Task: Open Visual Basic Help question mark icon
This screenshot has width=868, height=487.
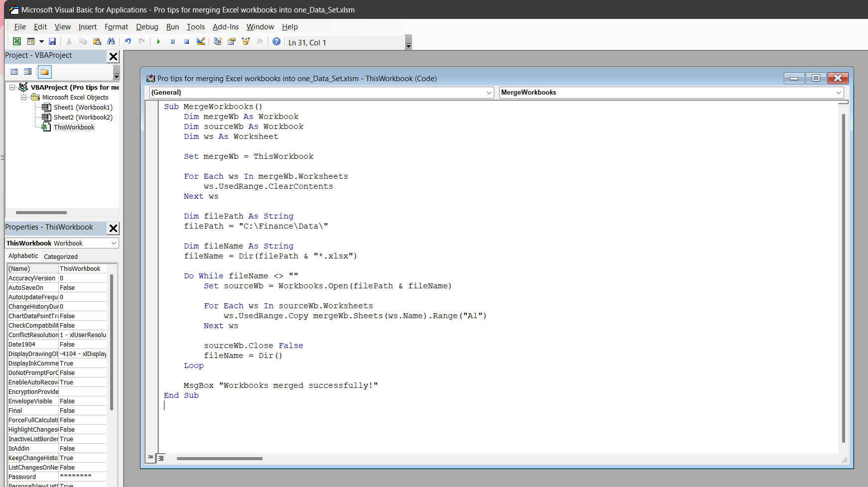Action: [x=277, y=42]
